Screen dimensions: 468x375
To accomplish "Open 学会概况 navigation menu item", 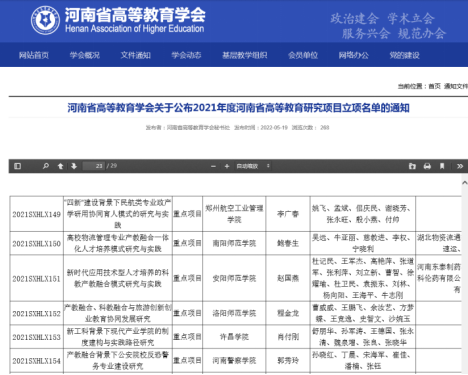I will [x=85, y=55].
